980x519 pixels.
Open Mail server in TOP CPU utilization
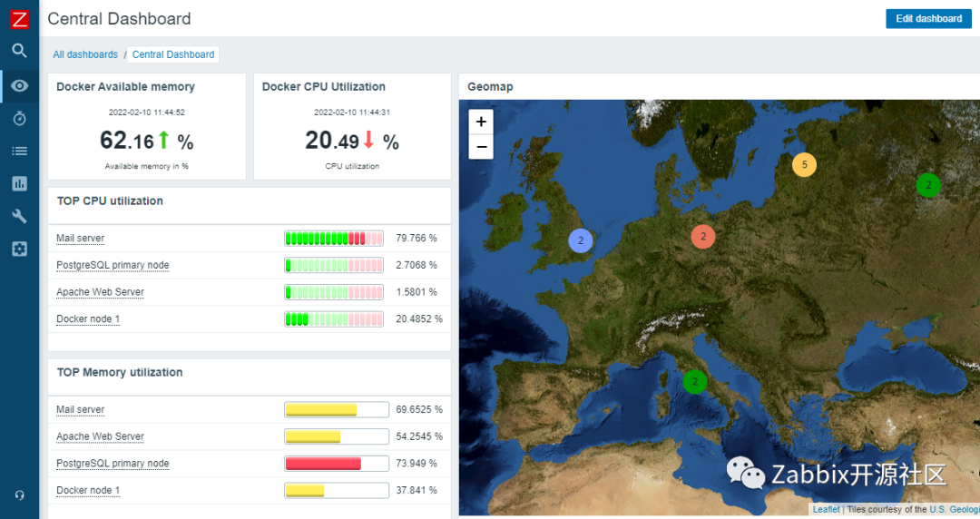pyautogui.click(x=80, y=239)
